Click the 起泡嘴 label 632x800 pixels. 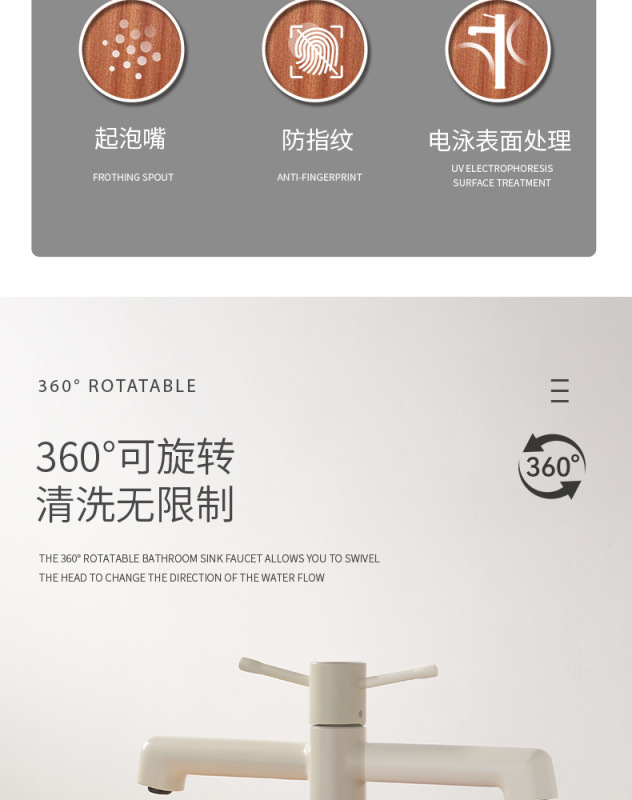131,139
